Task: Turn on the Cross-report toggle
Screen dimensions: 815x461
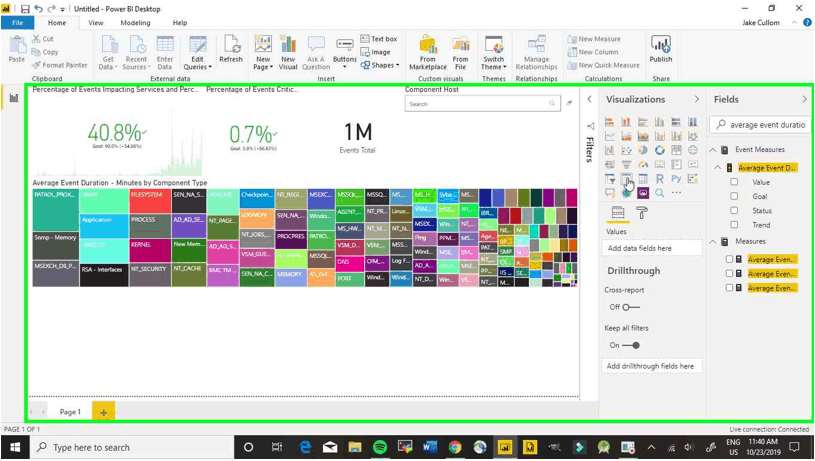Action: 630,307
